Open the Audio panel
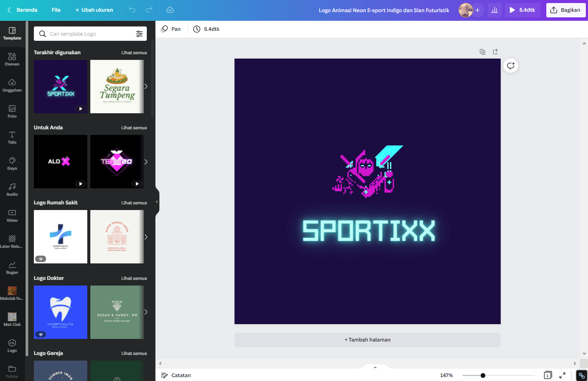 [12, 190]
